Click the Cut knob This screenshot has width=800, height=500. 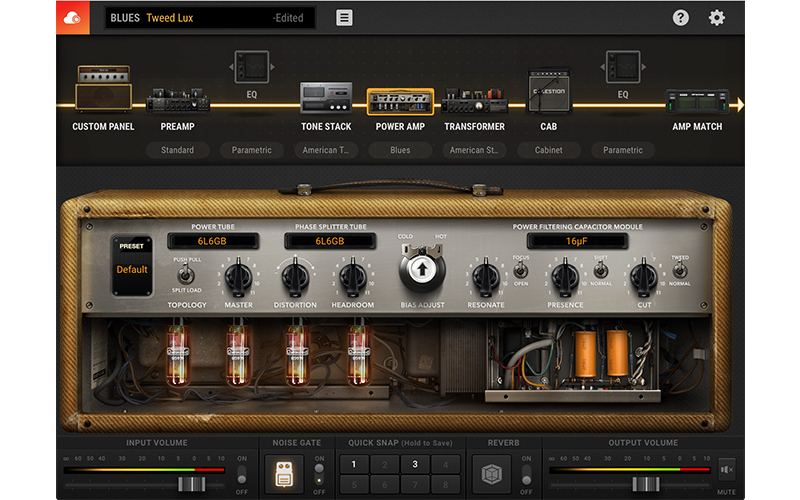pyautogui.click(x=644, y=277)
